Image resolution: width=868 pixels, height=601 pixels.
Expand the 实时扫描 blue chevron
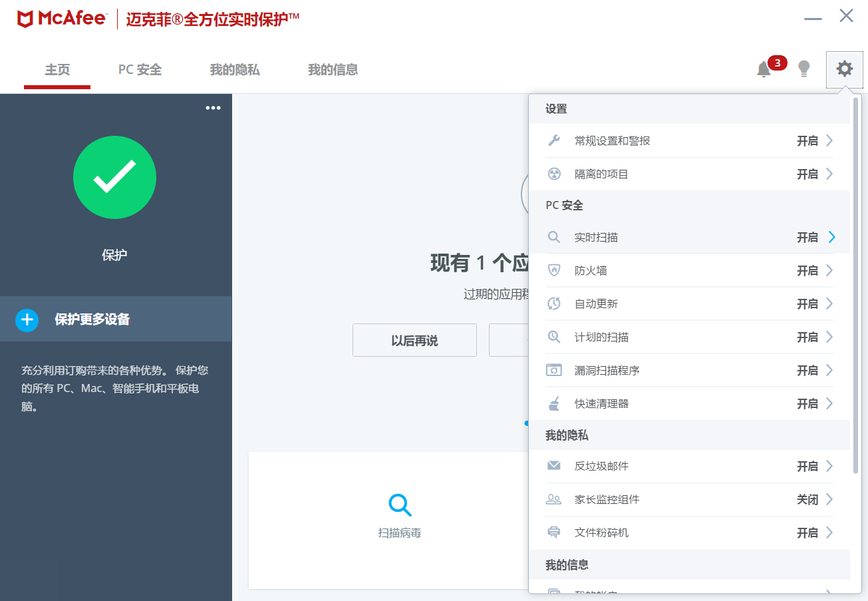point(831,237)
